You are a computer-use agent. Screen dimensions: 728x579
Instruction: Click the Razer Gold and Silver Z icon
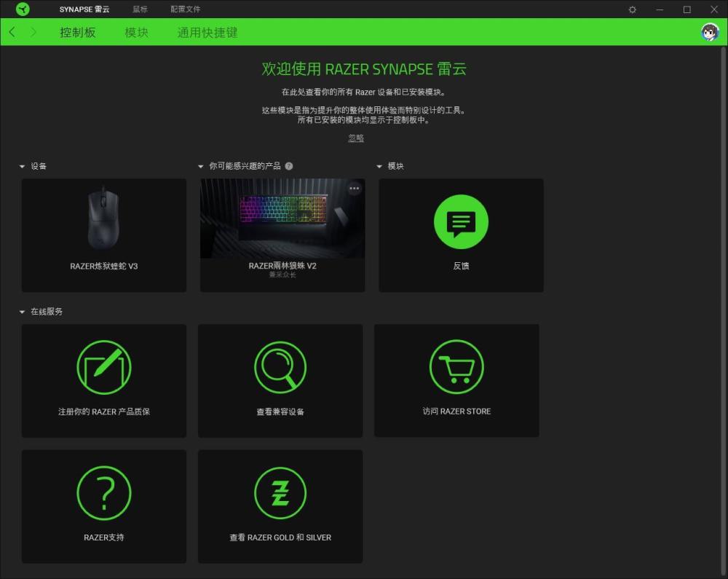pos(280,493)
